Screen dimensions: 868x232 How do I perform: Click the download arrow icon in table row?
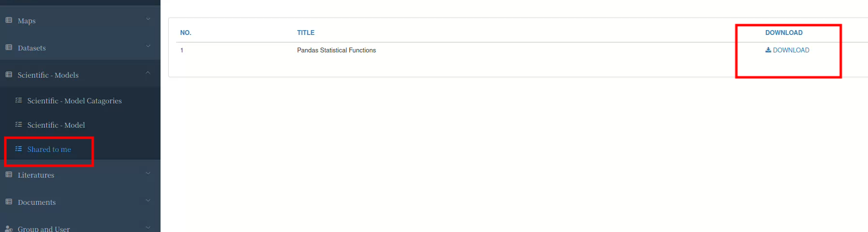[768, 50]
